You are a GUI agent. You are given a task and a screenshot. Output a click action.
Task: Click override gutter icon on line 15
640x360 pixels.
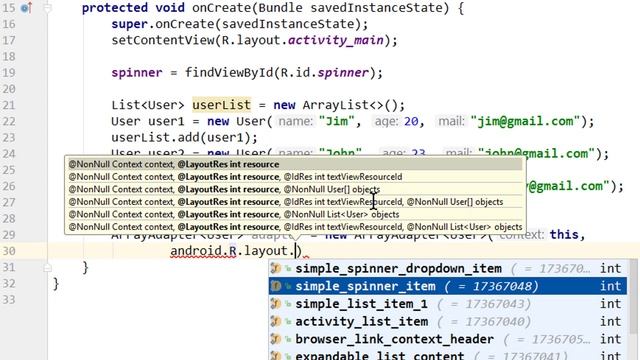(x=26, y=8)
